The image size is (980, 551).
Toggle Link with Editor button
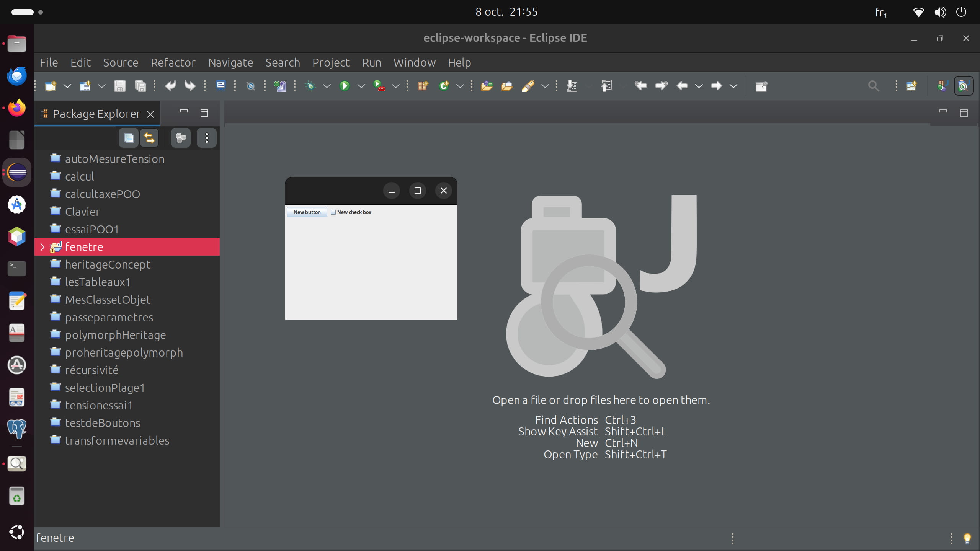[149, 138]
